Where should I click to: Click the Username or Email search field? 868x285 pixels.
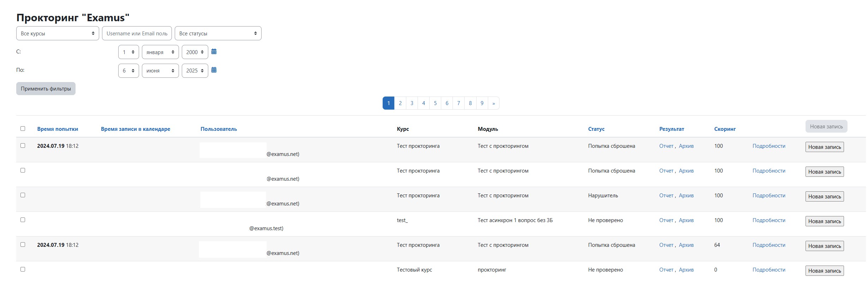click(137, 33)
